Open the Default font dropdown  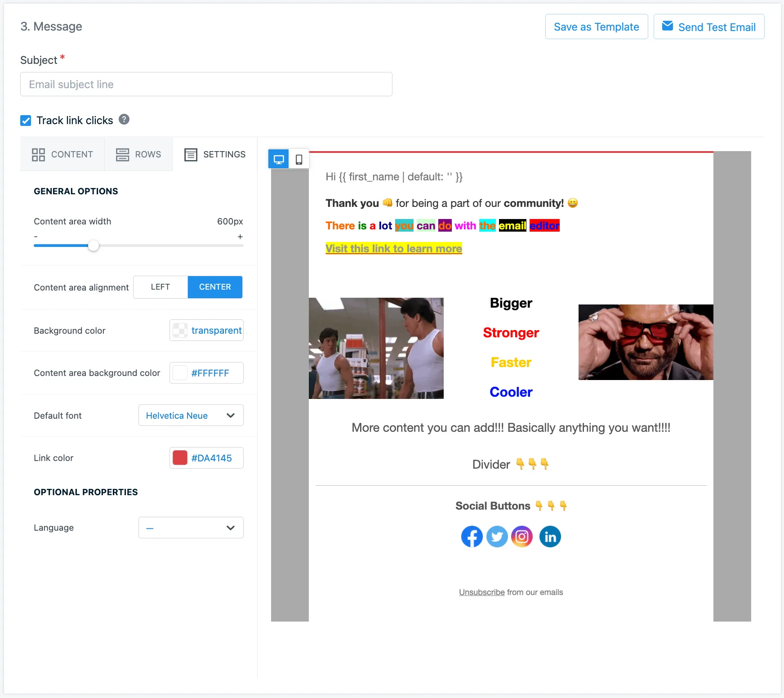[191, 415]
